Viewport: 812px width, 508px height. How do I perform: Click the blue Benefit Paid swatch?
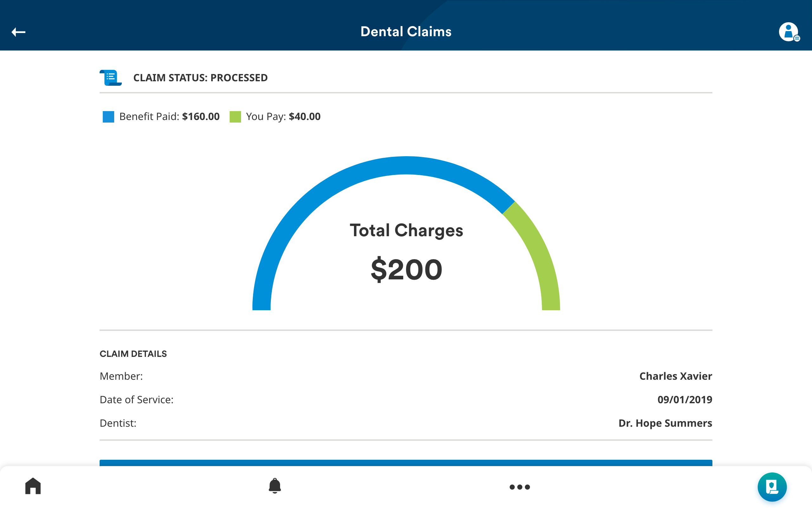(x=108, y=117)
